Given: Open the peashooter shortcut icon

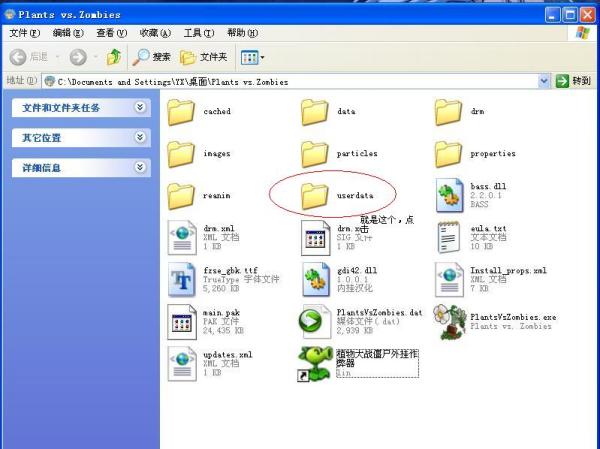Looking at the screenshot, I should [316, 364].
